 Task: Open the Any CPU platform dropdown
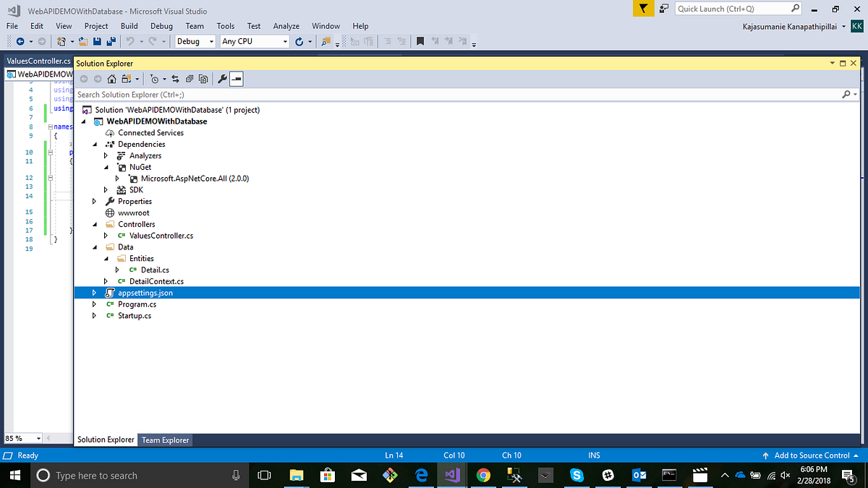[x=252, y=41]
